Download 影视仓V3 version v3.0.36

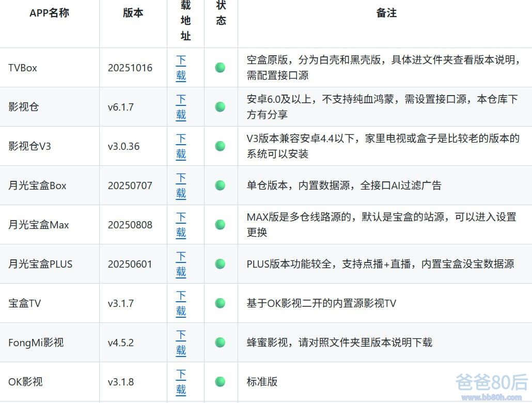(181, 146)
